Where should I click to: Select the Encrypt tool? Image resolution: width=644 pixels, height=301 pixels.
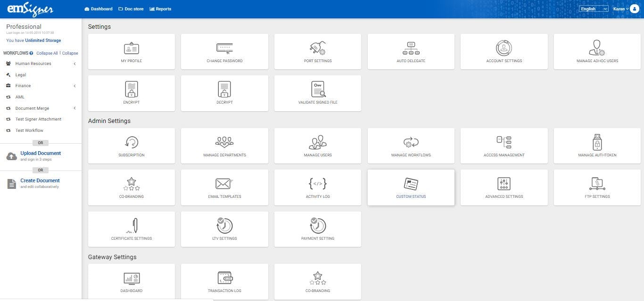pyautogui.click(x=131, y=93)
